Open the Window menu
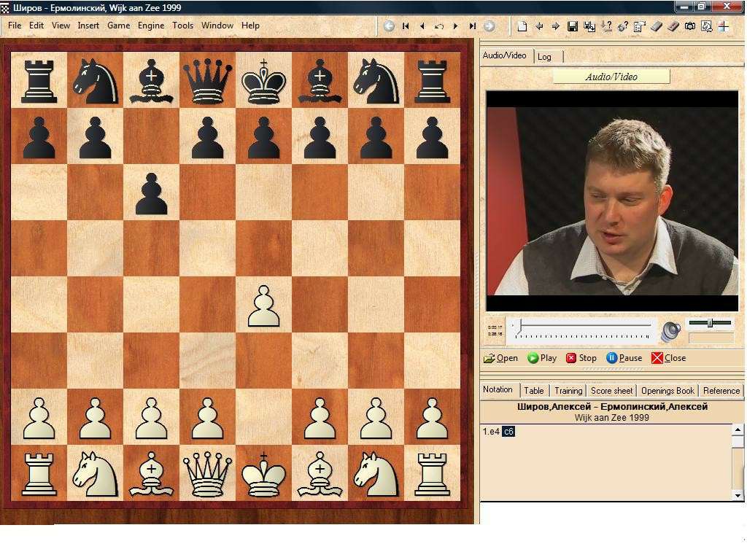Screen dimensions: 747x560 pyautogui.click(x=217, y=26)
